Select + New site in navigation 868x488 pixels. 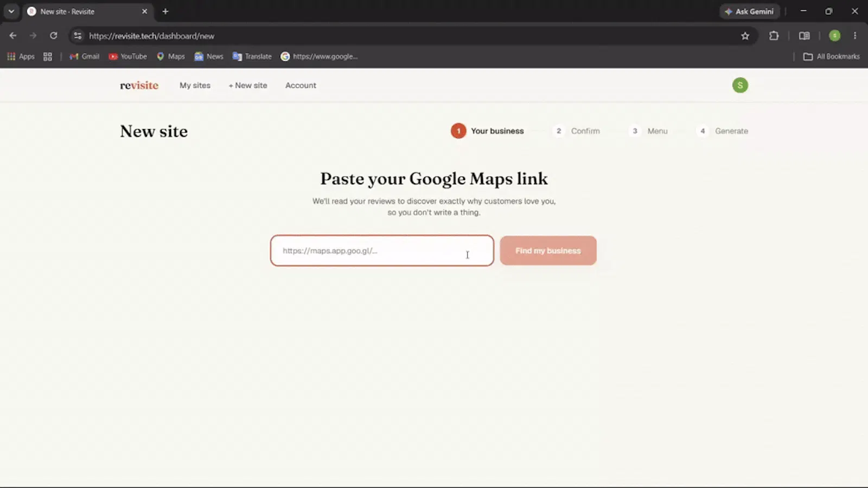(248, 85)
